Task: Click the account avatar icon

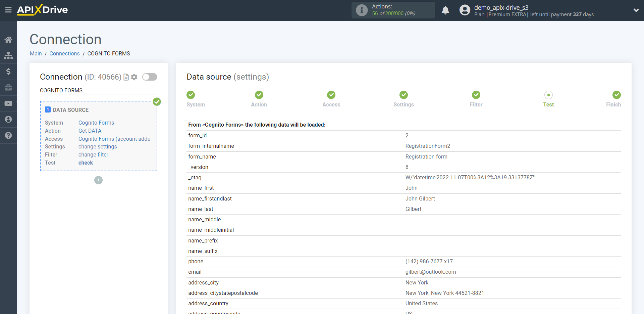Action: [x=465, y=10]
